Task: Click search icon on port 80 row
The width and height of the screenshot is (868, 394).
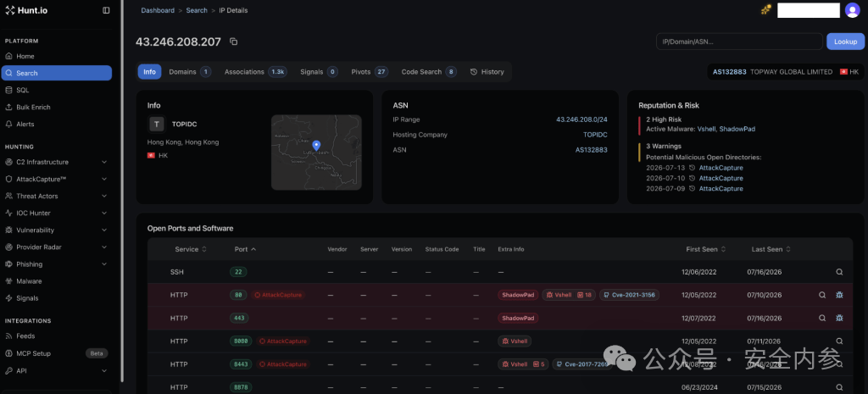Action: (x=822, y=295)
